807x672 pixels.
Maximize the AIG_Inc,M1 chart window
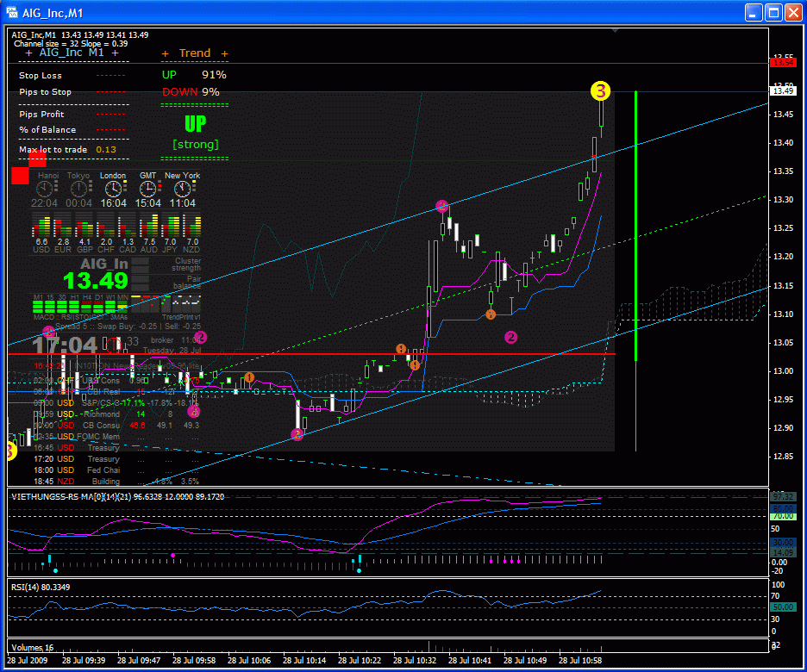tap(773, 12)
